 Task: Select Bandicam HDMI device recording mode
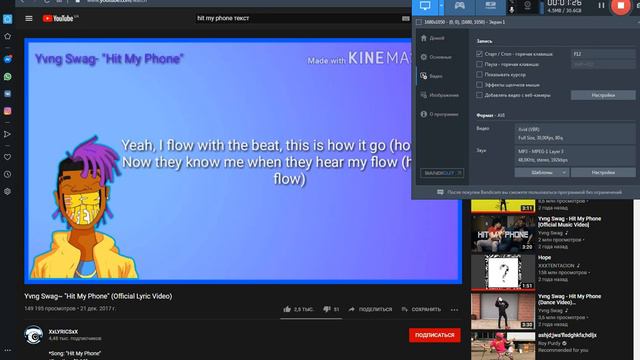click(490, 6)
